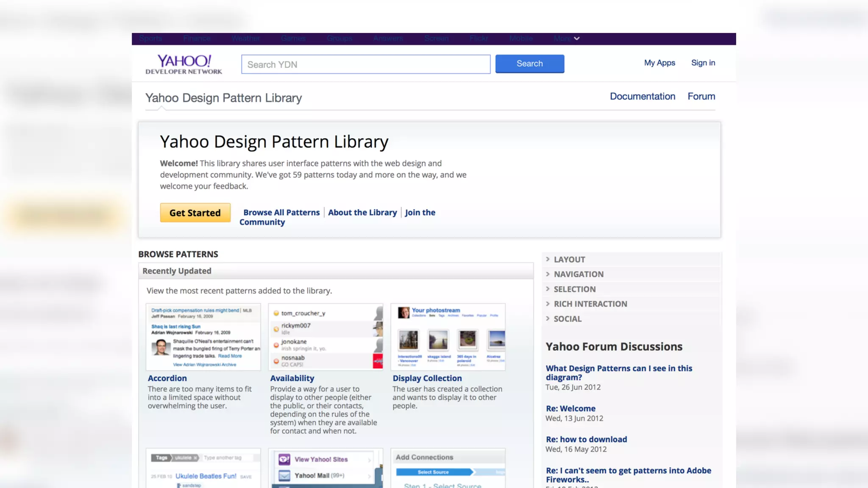The width and height of the screenshot is (868, 488).
Task: Open the Join the Community link
Action: 337,217
